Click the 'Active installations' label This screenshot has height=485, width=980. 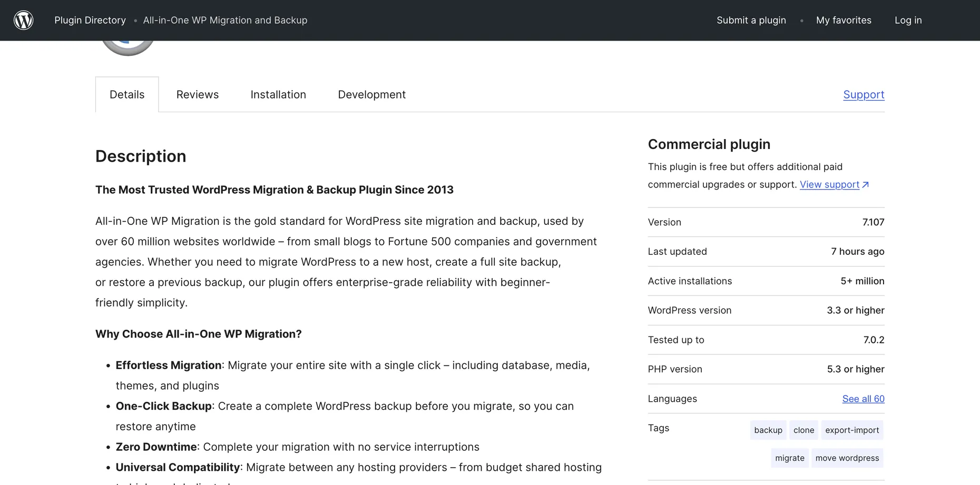(690, 281)
